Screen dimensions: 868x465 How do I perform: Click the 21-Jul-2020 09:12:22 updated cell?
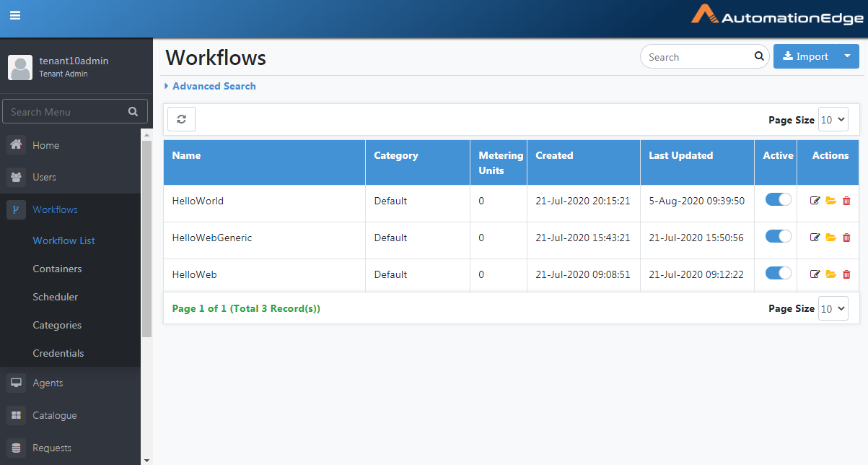[696, 274]
